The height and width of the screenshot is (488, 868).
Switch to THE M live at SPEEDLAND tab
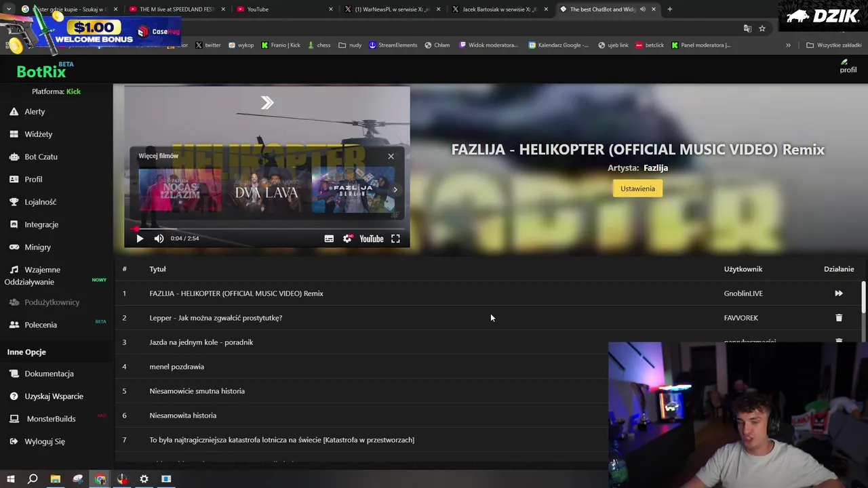tap(176, 9)
